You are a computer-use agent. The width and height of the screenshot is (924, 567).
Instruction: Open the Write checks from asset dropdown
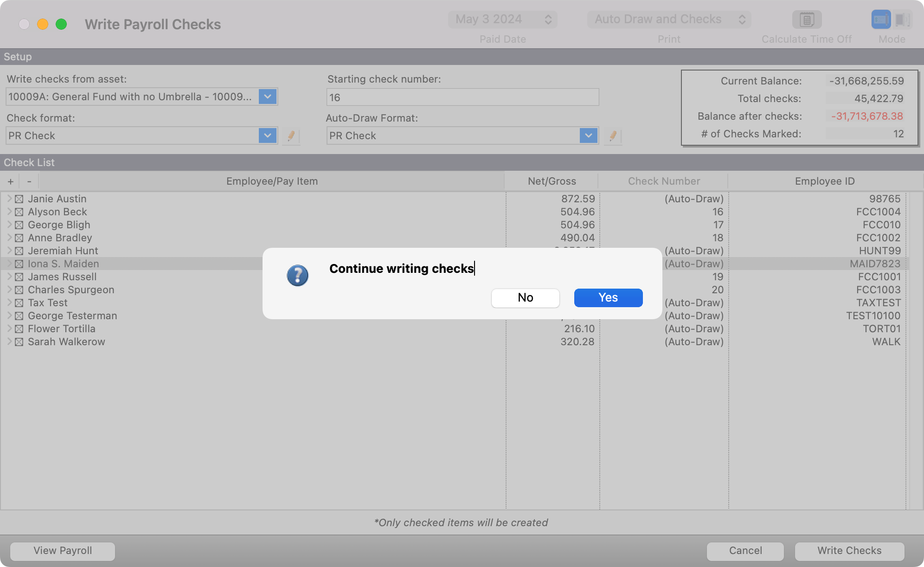268,97
